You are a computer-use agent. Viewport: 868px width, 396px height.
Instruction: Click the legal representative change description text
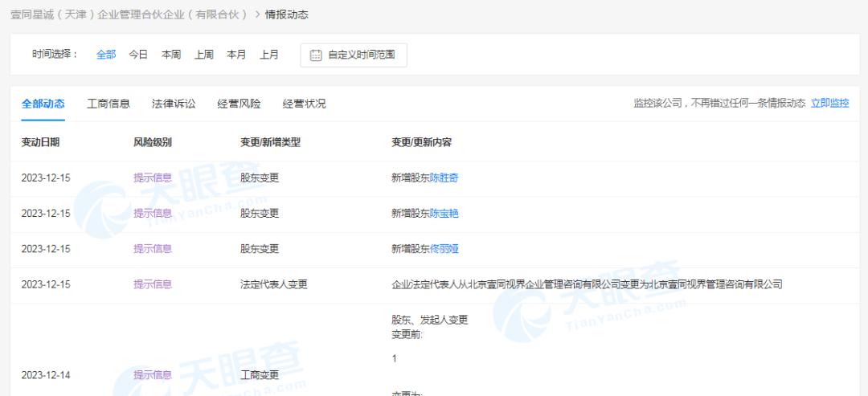click(587, 284)
